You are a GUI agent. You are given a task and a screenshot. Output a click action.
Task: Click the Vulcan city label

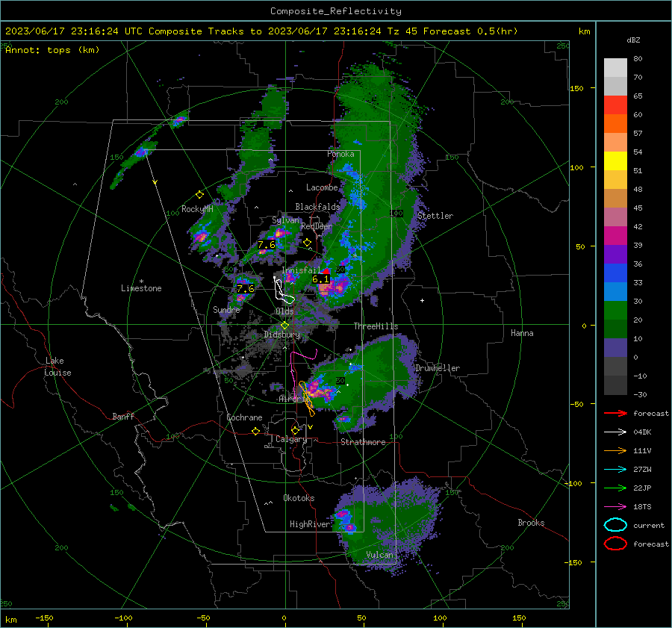(x=379, y=555)
